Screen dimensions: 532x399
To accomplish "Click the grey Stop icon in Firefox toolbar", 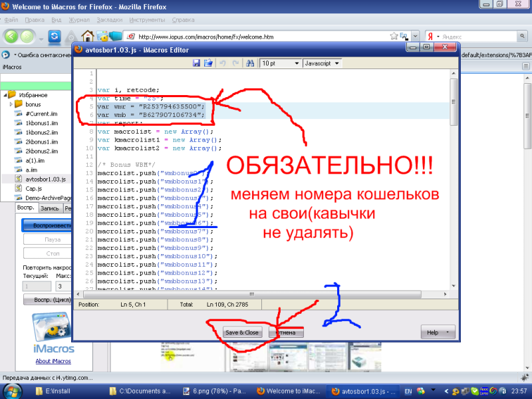I will pos(71,37).
